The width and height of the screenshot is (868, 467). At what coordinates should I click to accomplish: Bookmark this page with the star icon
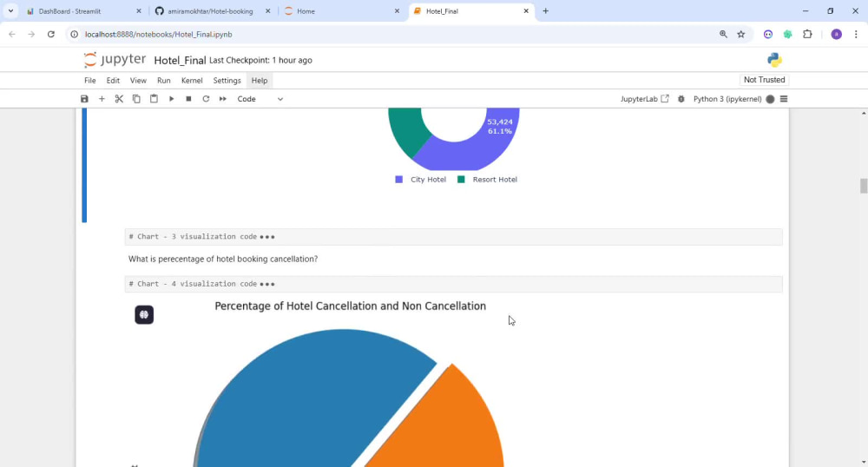(740, 35)
